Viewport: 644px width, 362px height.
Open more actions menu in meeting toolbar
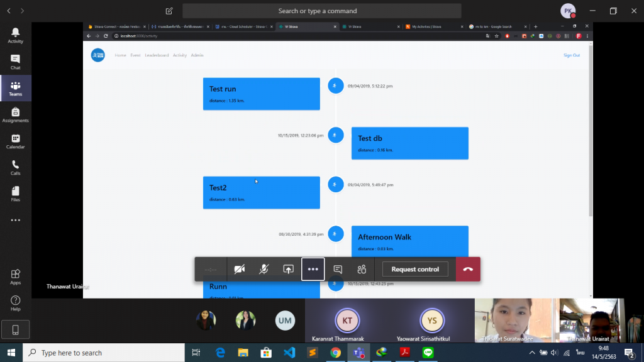pyautogui.click(x=313, y=269)
